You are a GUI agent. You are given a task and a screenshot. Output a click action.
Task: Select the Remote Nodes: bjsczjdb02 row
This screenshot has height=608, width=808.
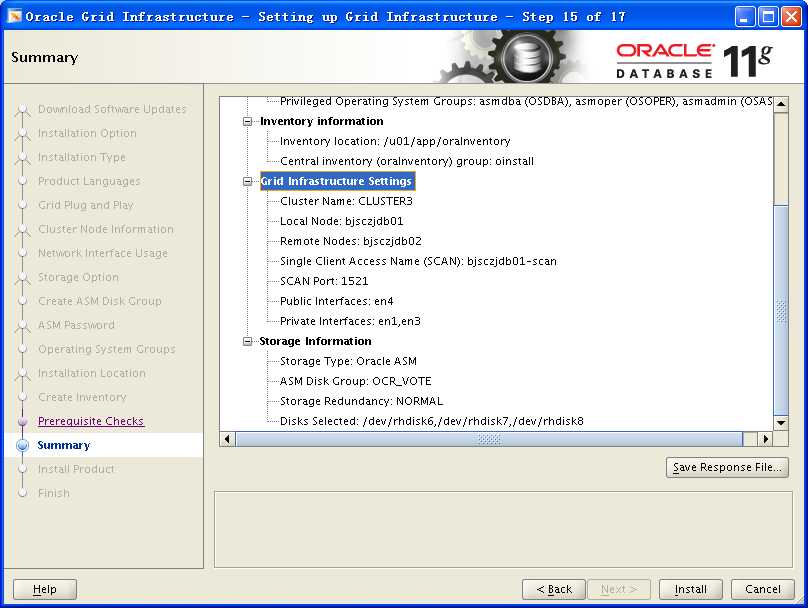coord(350,241)
